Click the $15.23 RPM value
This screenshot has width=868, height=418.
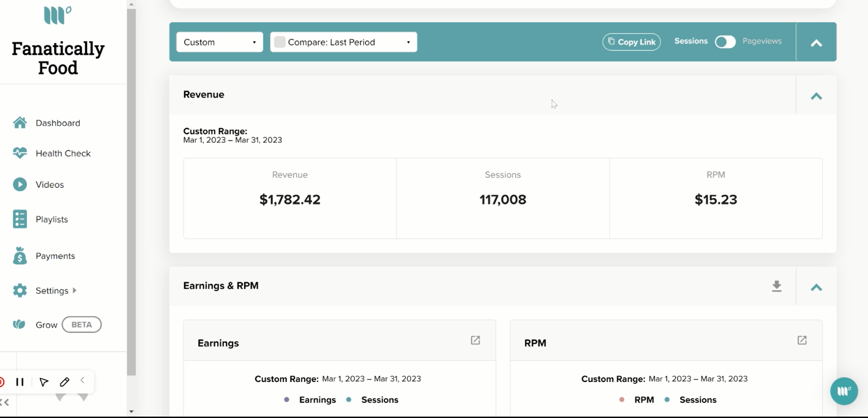(716, 199)
